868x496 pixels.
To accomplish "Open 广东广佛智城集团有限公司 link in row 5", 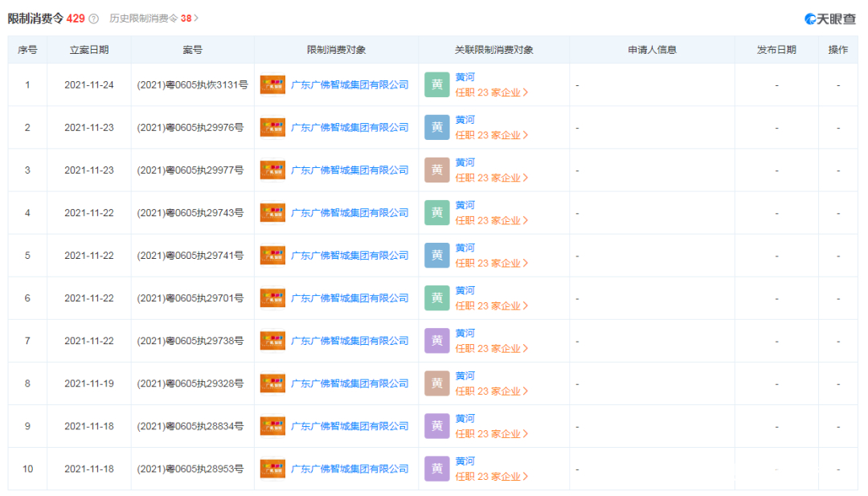I will (x=350, y=255).
